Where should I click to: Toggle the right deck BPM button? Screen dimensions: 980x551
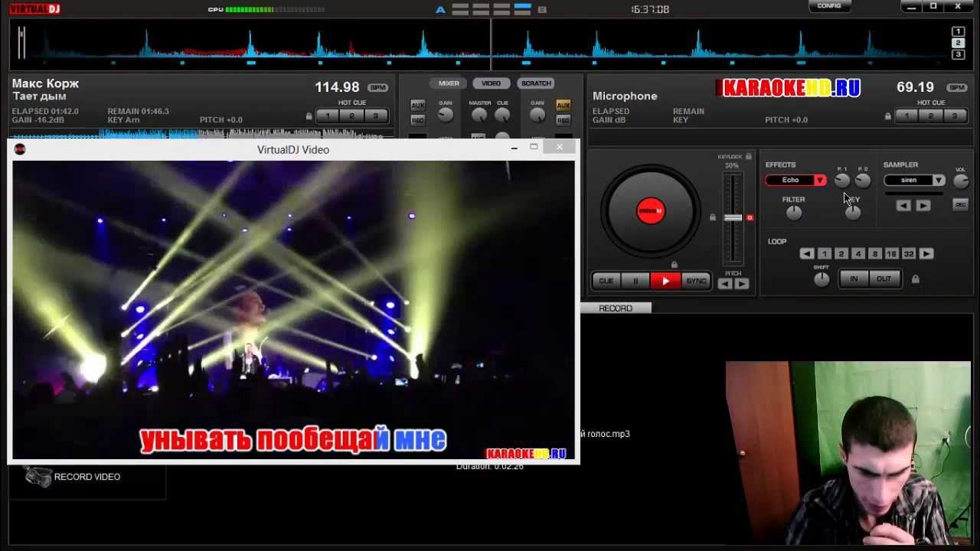click(x=957, y=88)
